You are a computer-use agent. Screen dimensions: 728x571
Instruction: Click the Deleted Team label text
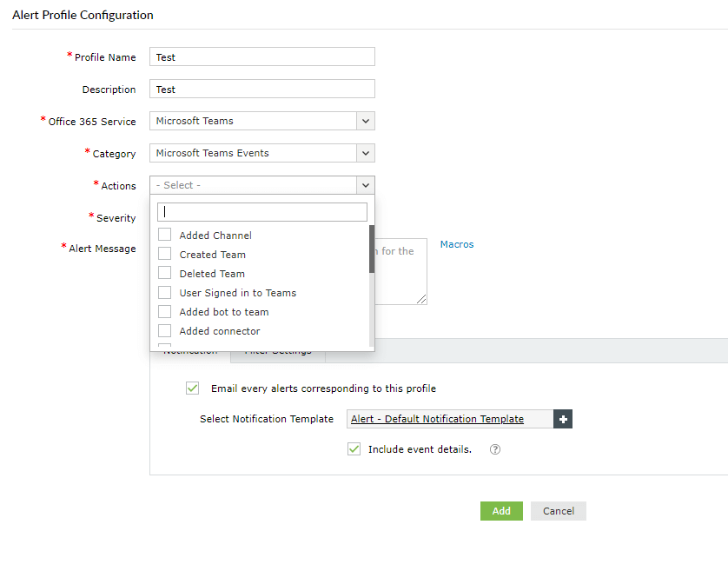tap(212, 274)
